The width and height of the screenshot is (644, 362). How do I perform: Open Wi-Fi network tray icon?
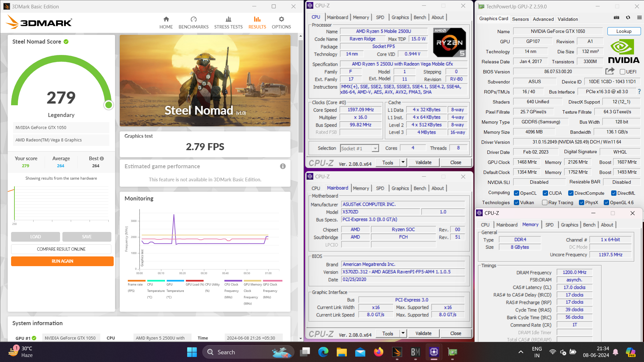pos(552,352)
